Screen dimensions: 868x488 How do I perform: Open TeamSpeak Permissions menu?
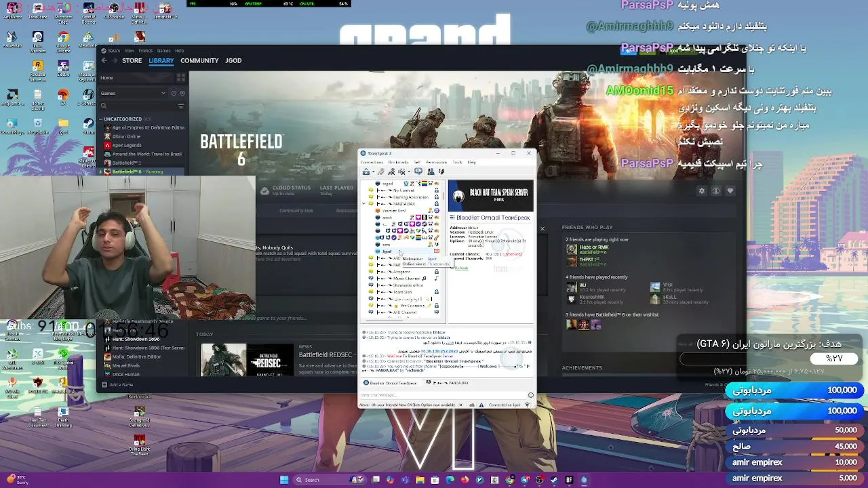click(436, 163)
